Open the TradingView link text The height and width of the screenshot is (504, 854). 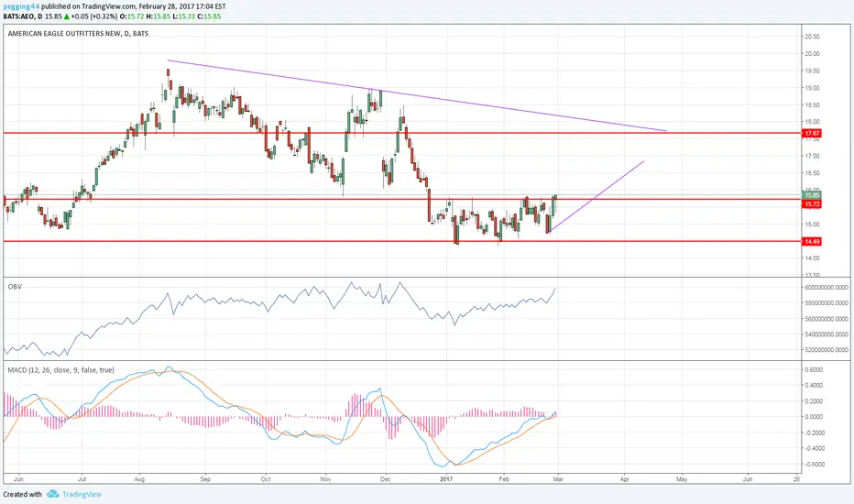click(x=82, y=494)
